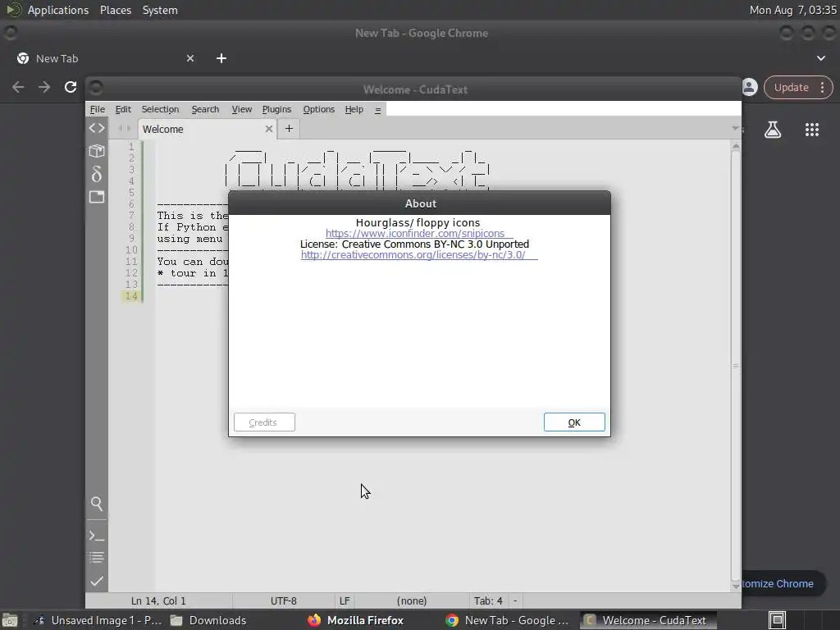
Task: Click the CudaText vertical scrollbar
Action: pyautogui.click(x=736, y=365)
